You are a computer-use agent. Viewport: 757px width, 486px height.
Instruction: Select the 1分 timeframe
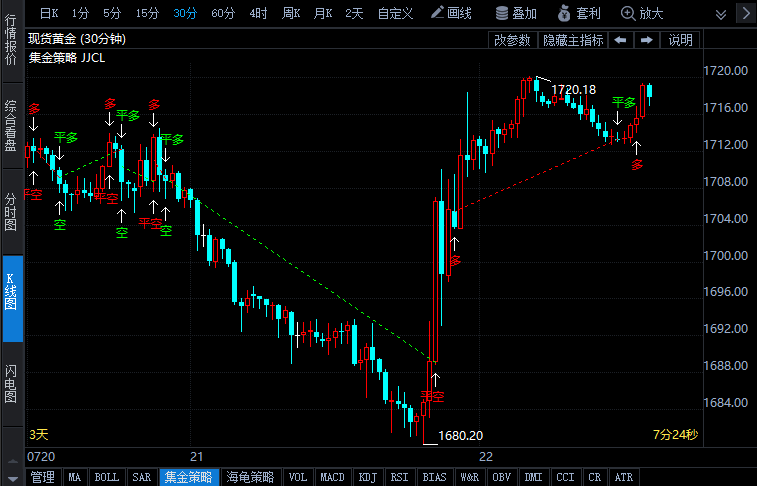tap(81, 14)
